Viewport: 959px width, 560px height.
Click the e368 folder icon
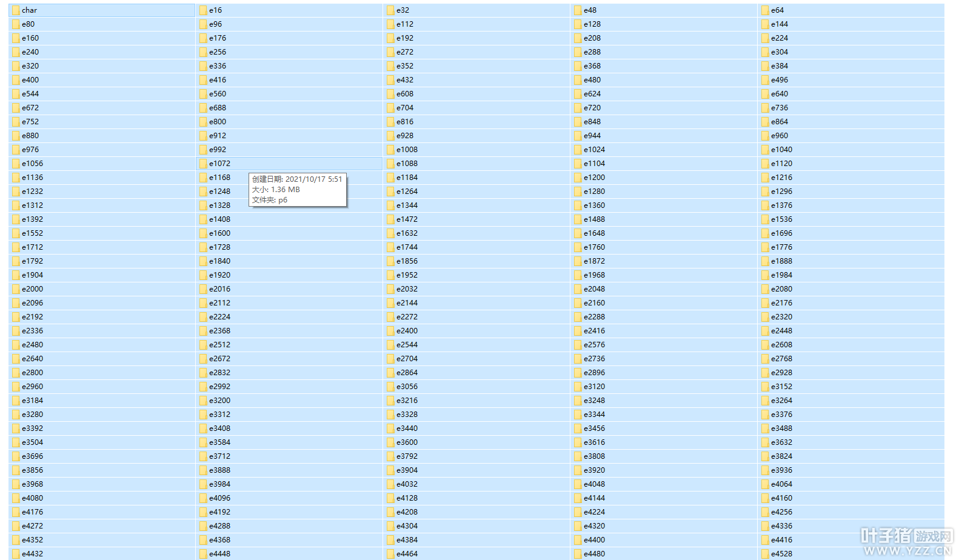tap(578, 66)
